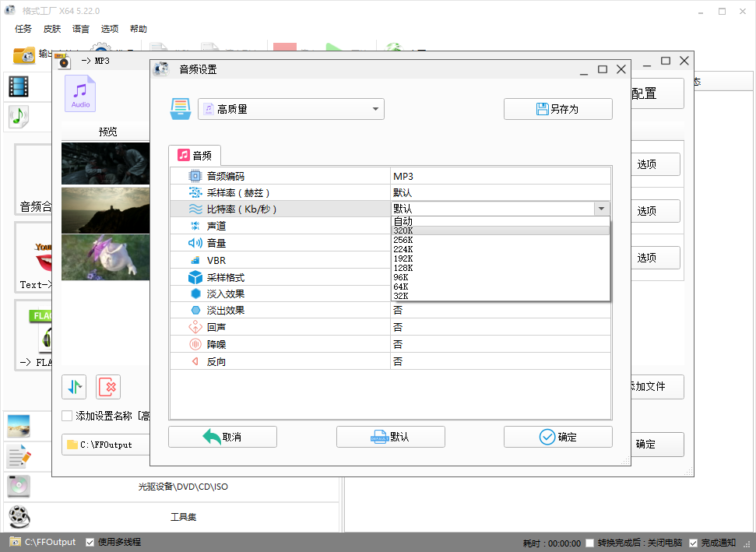Click the 降噪 (noise reduction) icon
This screenshot has height=552, width=756.
tap(196, 343)
